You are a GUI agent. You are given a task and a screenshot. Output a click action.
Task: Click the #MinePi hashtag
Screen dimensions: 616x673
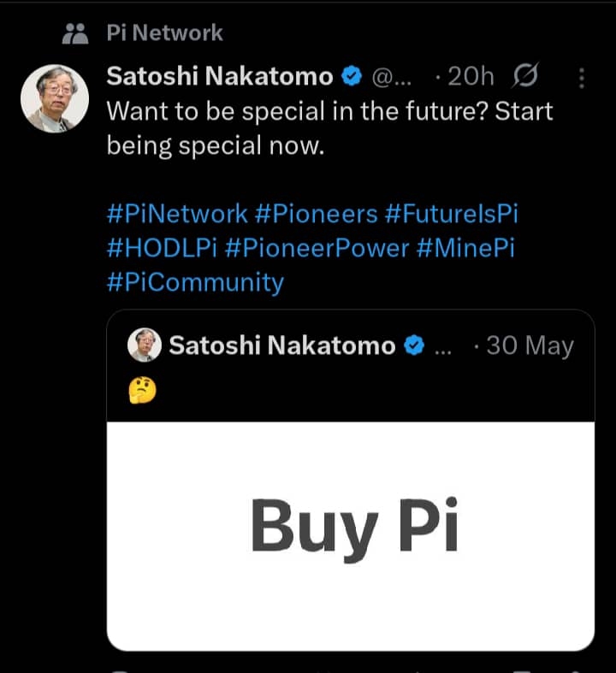[x=466, y=248]
